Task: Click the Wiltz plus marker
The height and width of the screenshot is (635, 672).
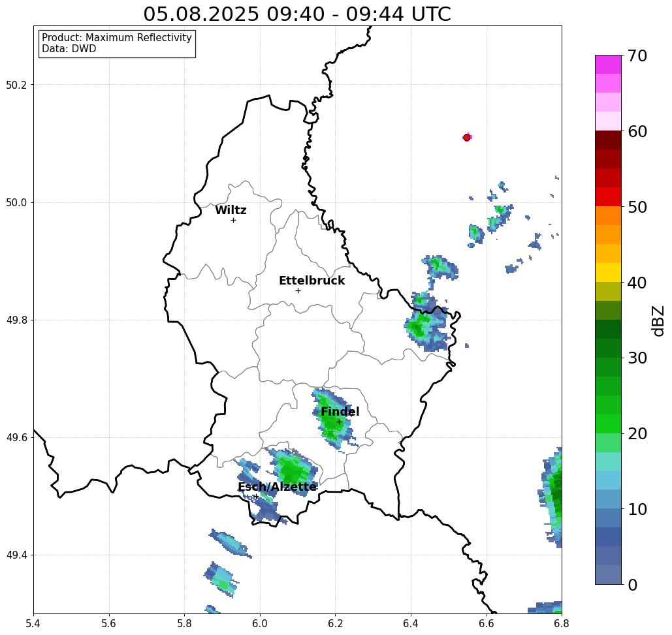Action: click(x=233, y=220)
